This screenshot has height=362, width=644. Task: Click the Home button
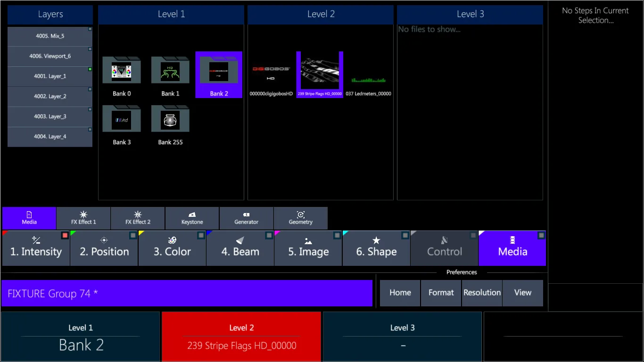pos(400,293)
